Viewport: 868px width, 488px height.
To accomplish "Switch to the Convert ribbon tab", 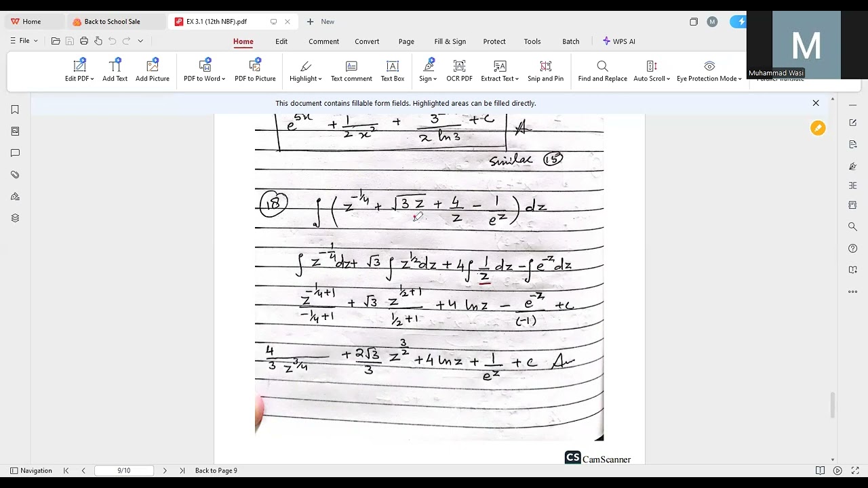I will 367,41.
